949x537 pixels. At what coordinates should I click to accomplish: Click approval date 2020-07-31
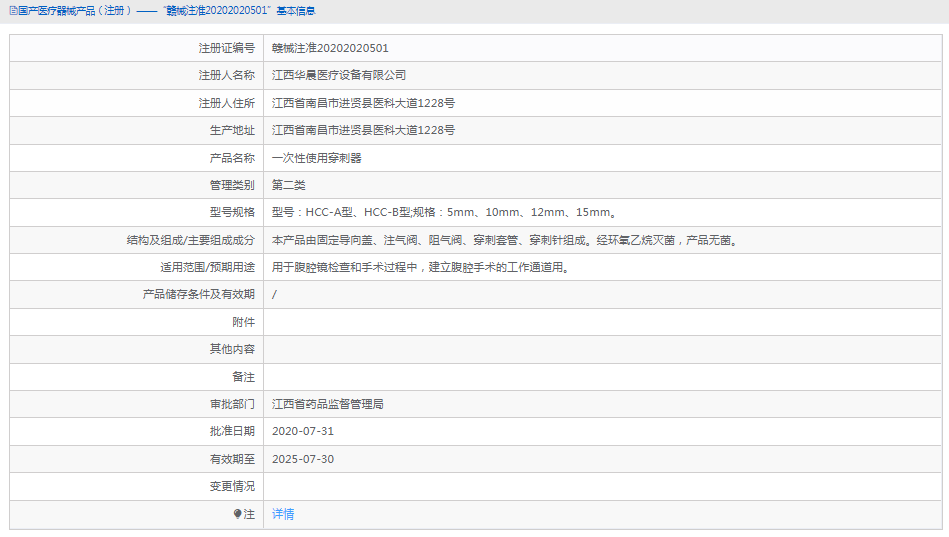[303, 431]
